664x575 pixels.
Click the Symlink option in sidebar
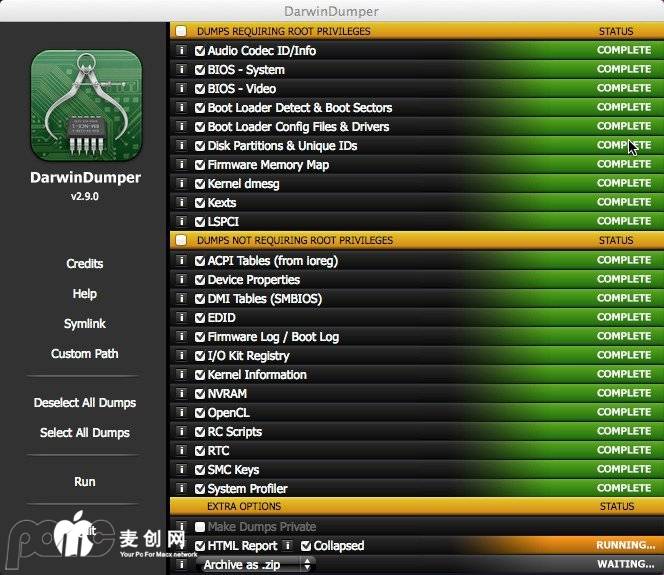pos(85,324)
